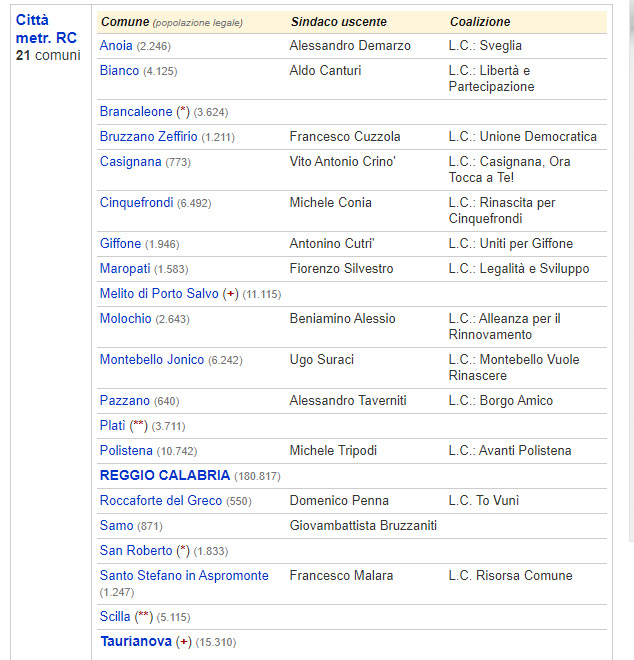Open the Bianco comune link
634x660 pixels.
(x=119, y=70)
